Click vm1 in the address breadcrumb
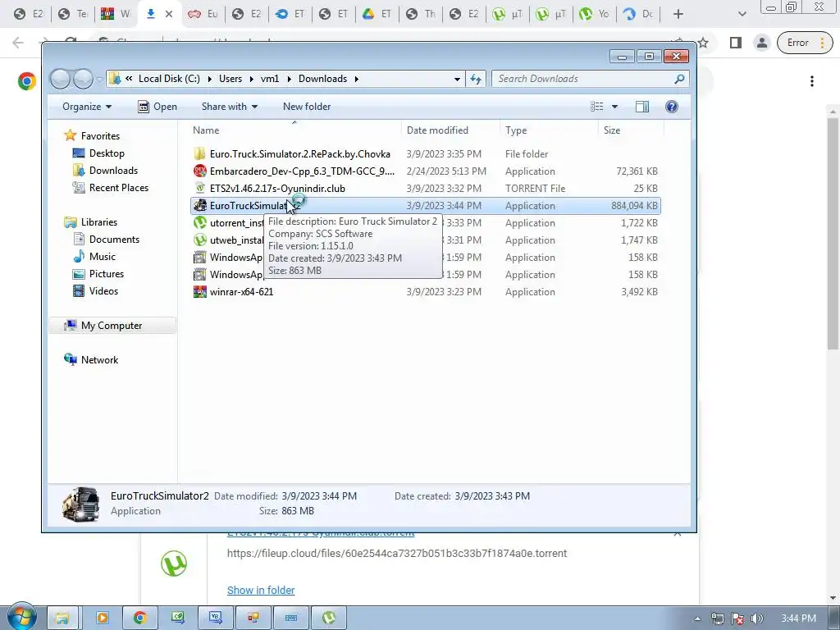The image size is (840, 630). pyautogui.click(x=269, y=79)
